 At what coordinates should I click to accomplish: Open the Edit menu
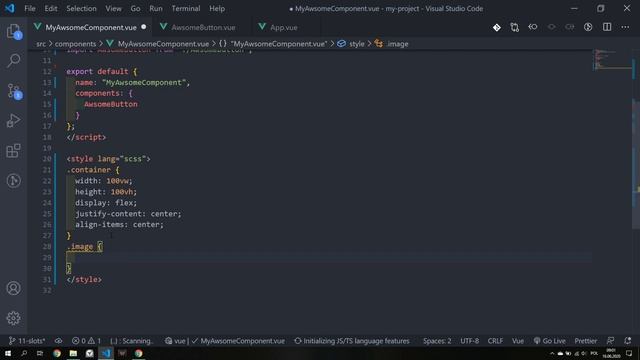point(51,8)
